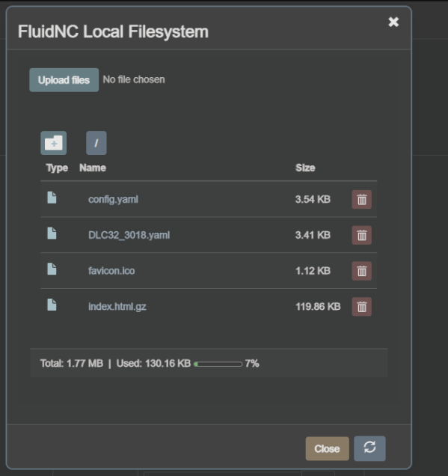Click the 1.12 KB size value
This screenshot has width=448, height=476.
tap(313, 271)
